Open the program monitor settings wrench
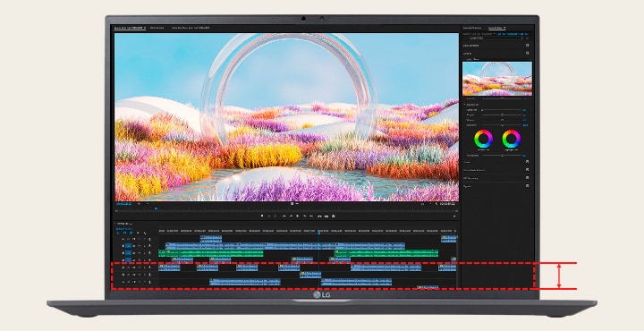The image size is (644, 331). (436, 203)
